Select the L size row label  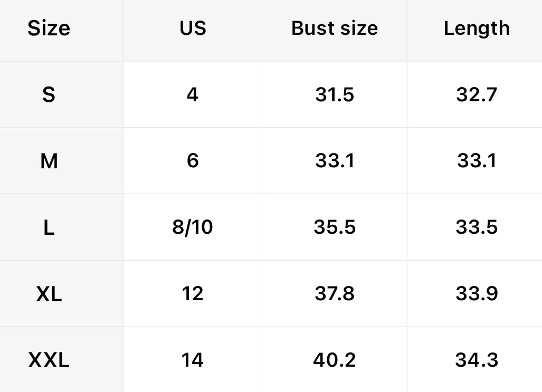click(x=49, y=227)
